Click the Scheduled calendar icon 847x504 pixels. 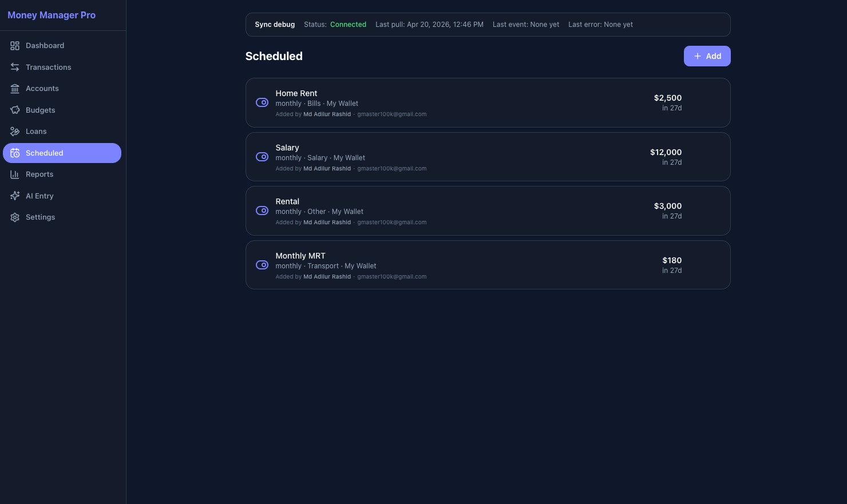(x=15, y=153)
